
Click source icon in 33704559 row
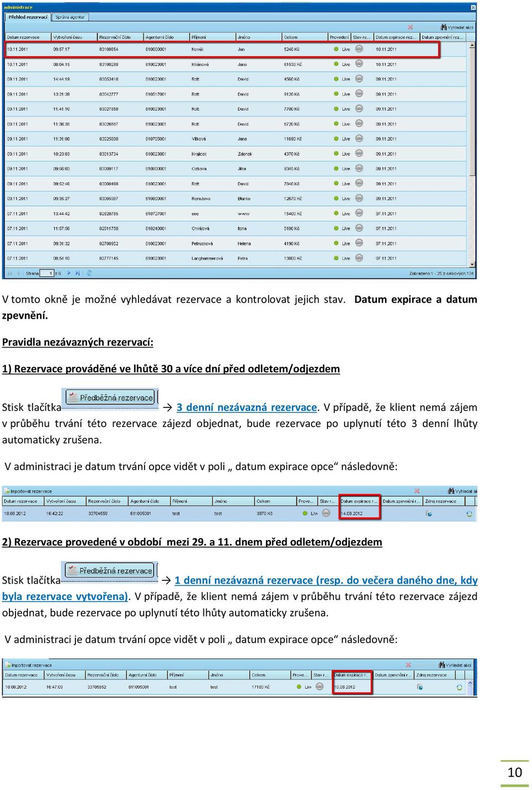429,513
